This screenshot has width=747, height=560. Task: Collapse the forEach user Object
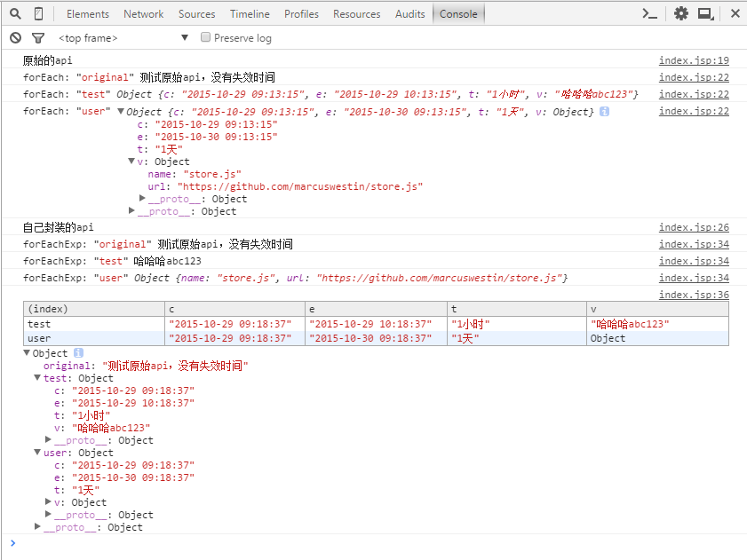tap(121, 112)
